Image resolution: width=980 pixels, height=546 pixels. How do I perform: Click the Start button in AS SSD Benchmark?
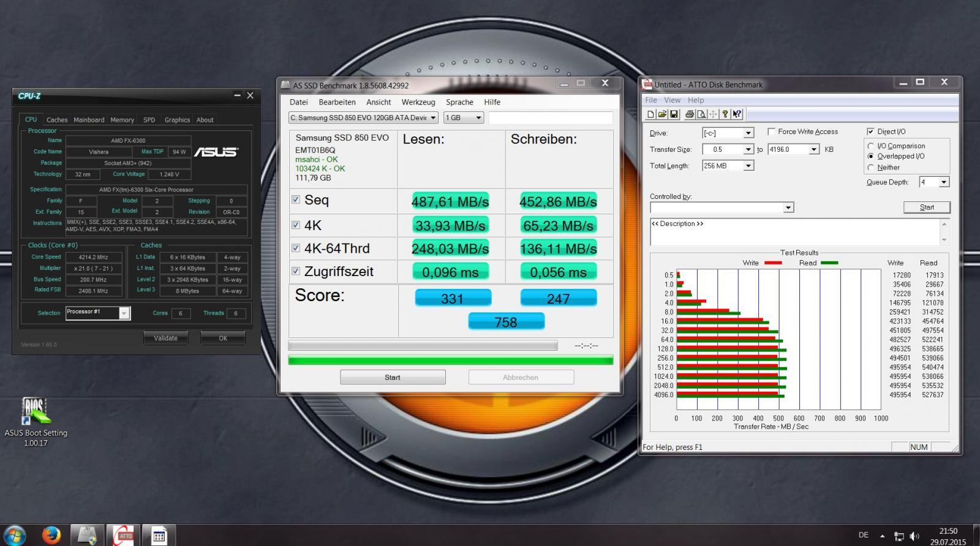point(393,377)
